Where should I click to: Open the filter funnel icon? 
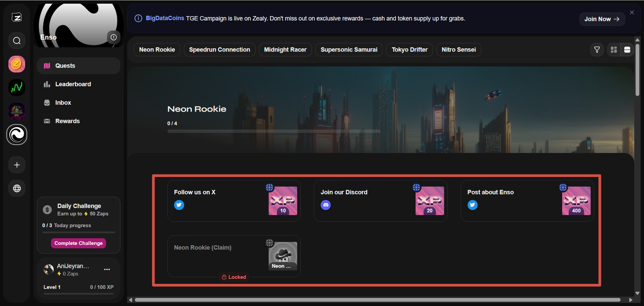[597, 50]
